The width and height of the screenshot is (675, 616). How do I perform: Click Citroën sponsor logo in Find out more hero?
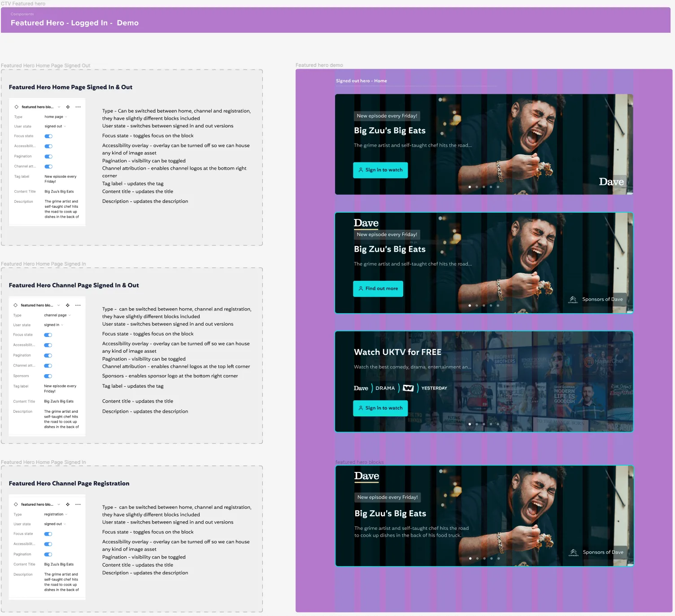click(573, 299)
